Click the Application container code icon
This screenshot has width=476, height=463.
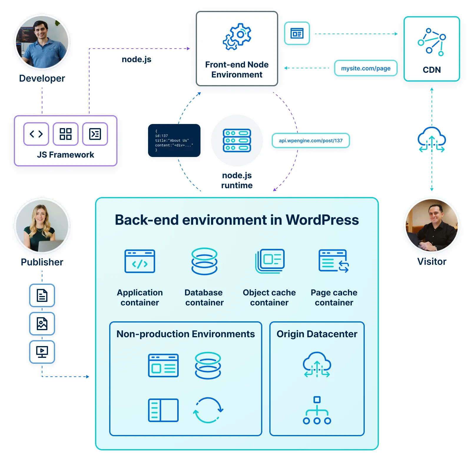[140, 262]
